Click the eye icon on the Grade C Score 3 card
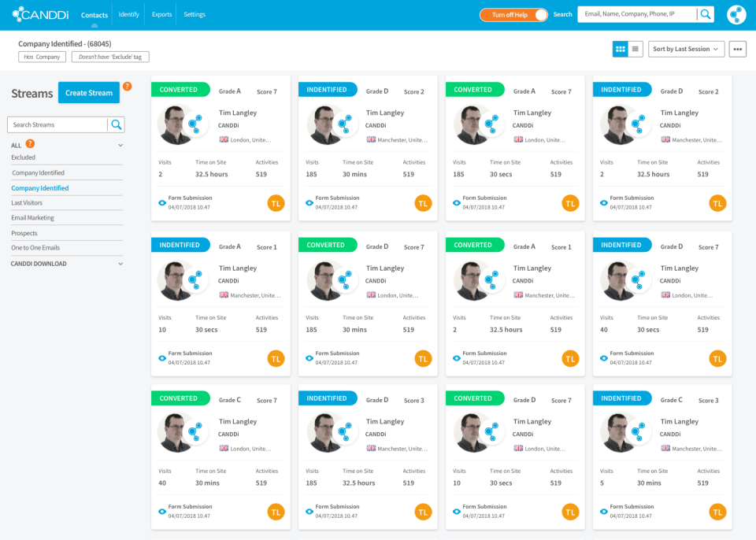The image size is (756, 540). click(x=604, y=512)
